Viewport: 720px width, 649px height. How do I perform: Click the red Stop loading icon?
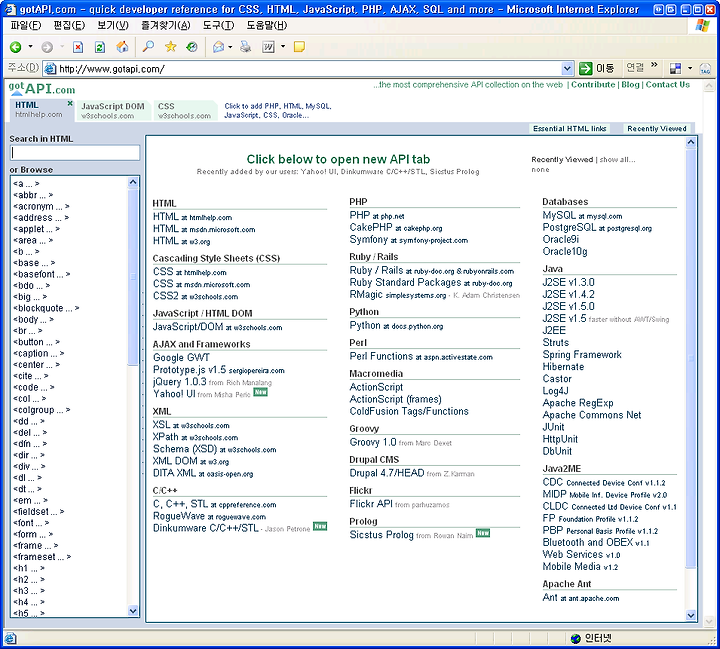pyautogui.click(x=78, y=47)
